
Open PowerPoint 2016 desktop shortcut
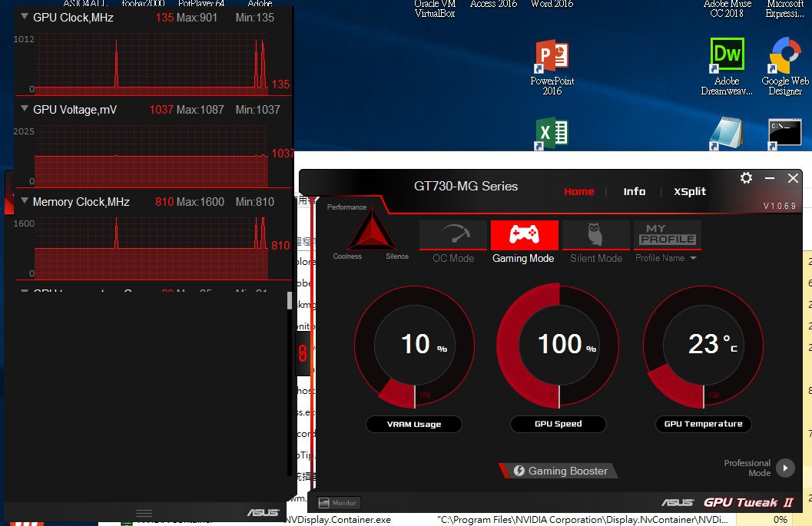click(552, 58)
